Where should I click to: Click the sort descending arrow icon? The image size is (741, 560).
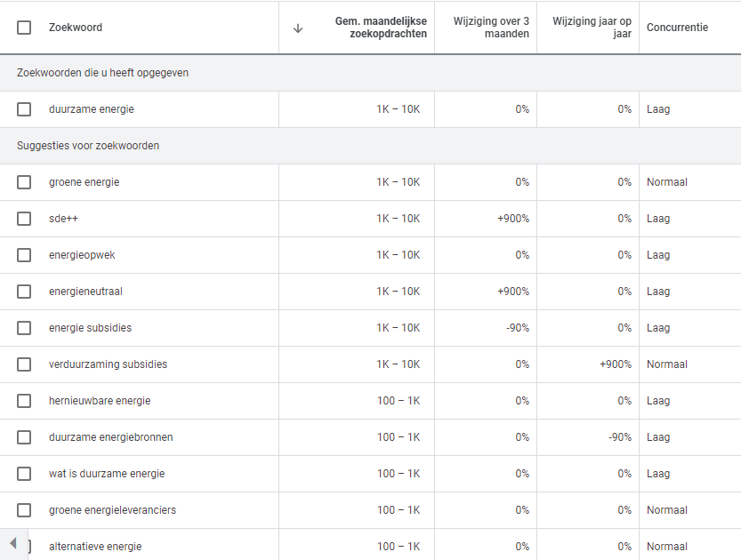[298, 28]
